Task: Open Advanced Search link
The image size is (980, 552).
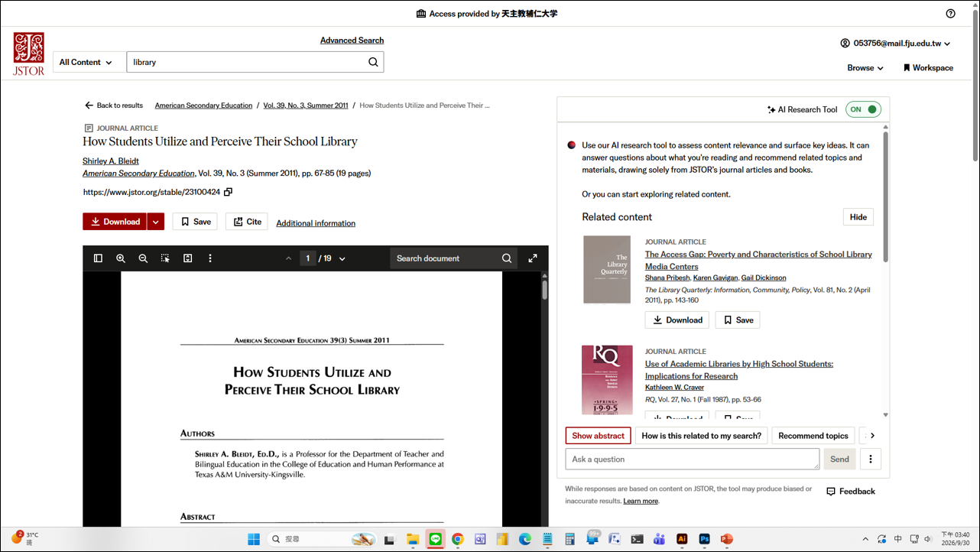Action: point(352,41)
